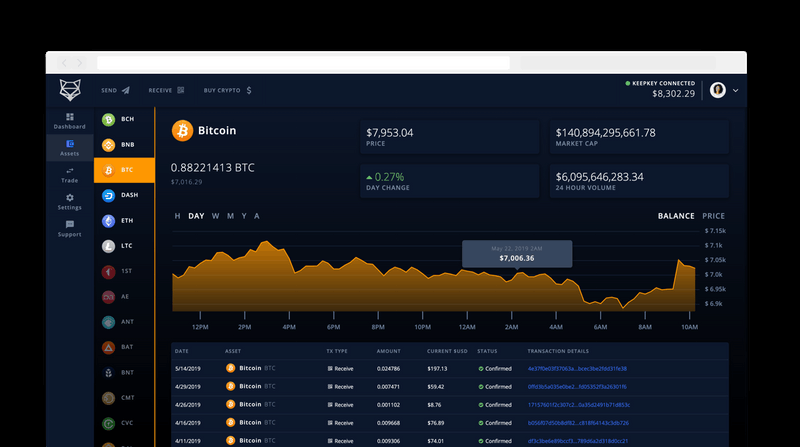Open the Trade sidebar icon

click(70, 170)
